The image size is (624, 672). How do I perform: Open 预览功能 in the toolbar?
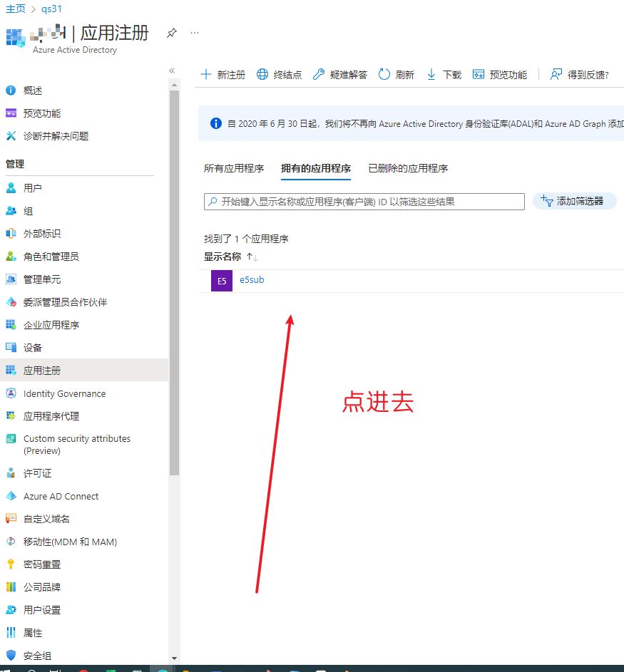tap(500, 75)
